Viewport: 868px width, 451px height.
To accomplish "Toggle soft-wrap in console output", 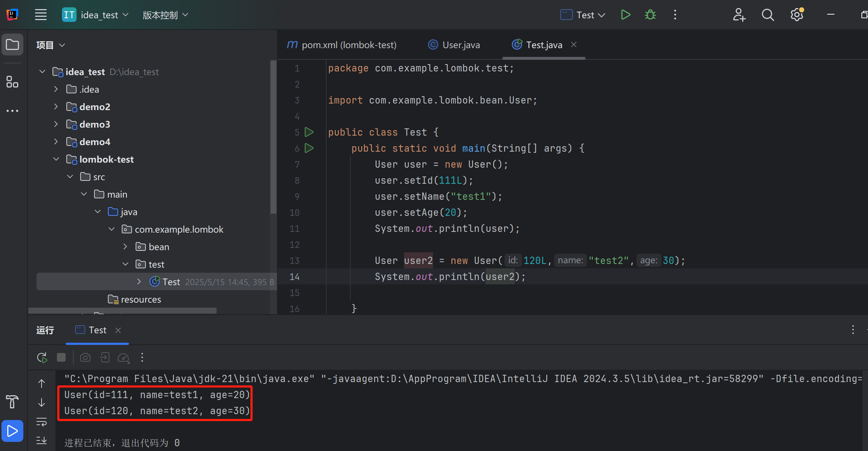I will [42, 422].
